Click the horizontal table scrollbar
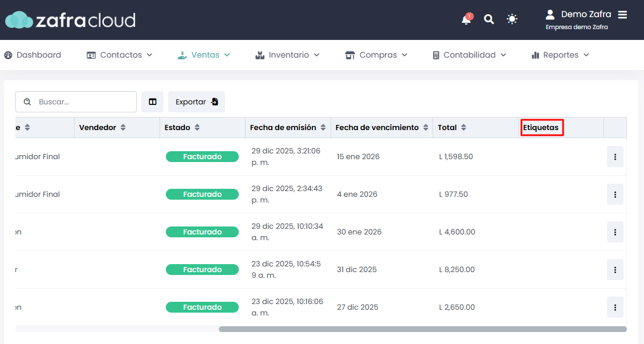Viewport: 644px width, 344px height. pos(423,329)
